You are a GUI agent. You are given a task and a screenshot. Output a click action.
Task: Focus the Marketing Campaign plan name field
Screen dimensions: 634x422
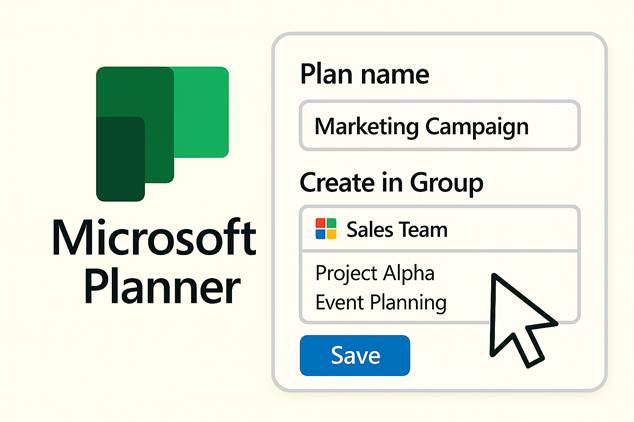coord(439,127)
